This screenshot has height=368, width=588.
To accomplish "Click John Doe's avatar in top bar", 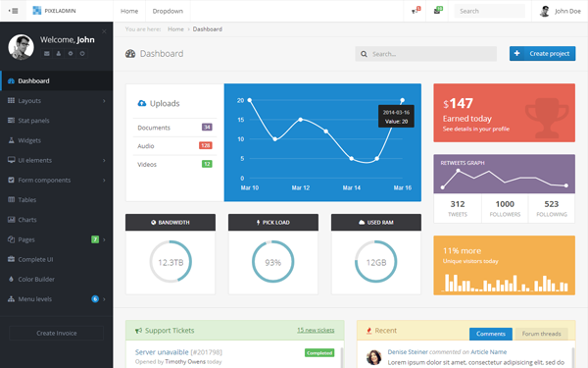I will click(545, 11).
